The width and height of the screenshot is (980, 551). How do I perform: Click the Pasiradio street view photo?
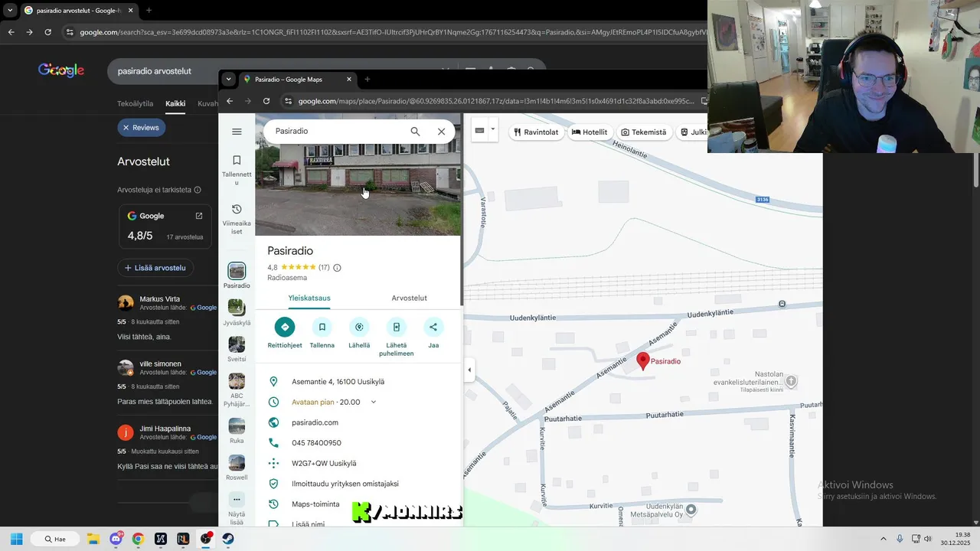(358, 190)
